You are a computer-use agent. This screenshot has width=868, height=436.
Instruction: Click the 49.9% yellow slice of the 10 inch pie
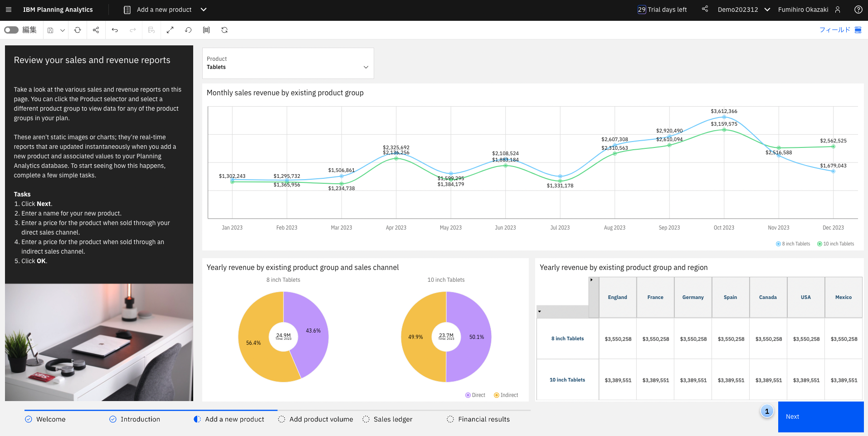pos(416,337)
